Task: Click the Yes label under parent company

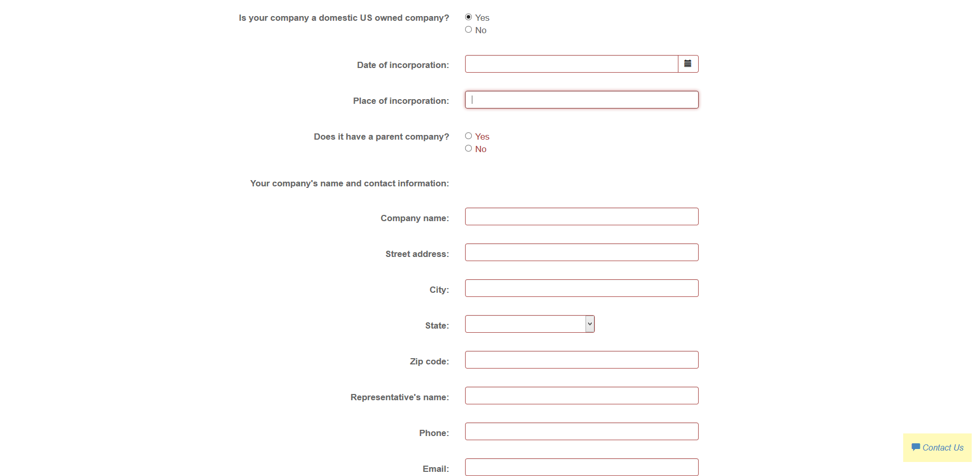Action: pos(482,137)
